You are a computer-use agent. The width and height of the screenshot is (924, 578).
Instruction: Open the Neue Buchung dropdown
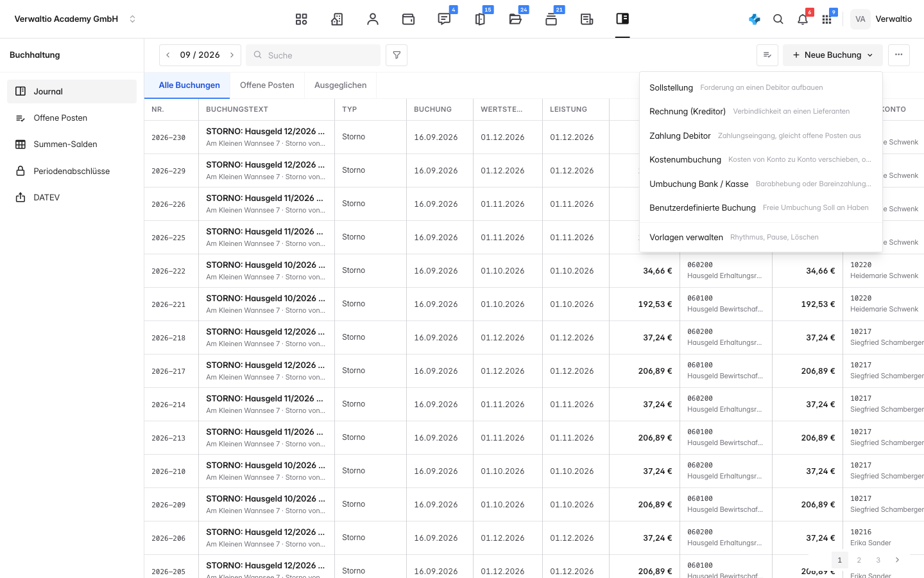click(x=833, y=55)
